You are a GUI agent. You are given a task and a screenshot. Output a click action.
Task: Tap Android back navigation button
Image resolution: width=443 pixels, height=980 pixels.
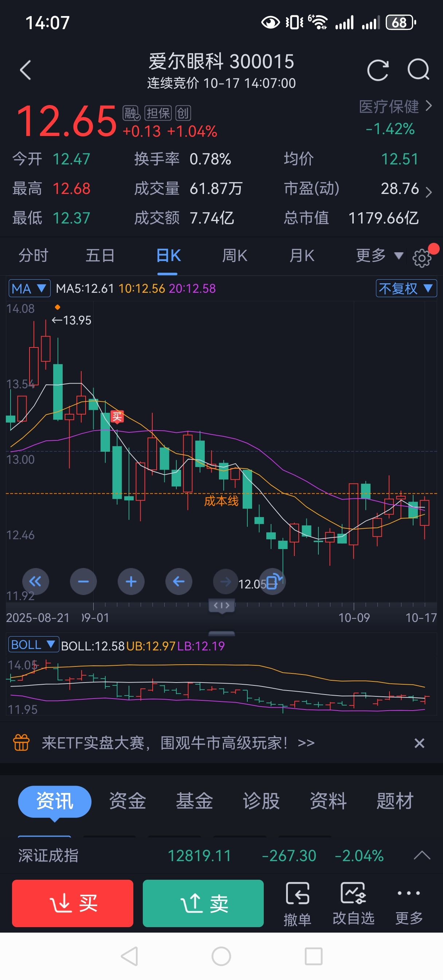click(x=129, y=956)
